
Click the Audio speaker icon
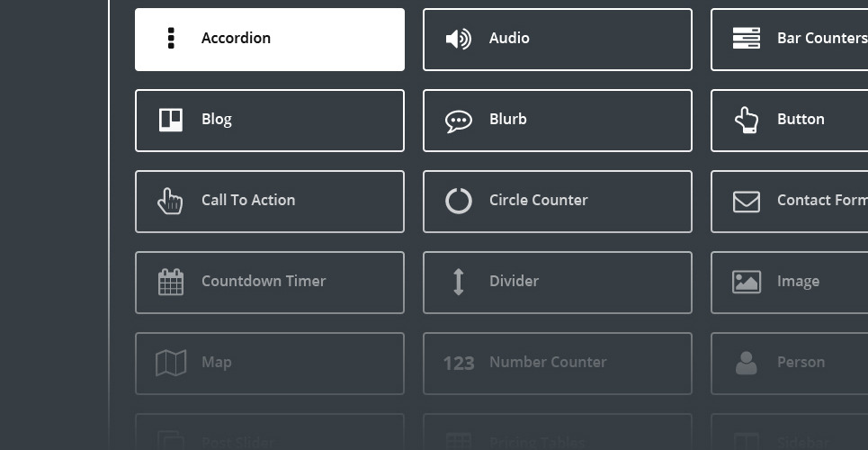(x=459, y=39)
